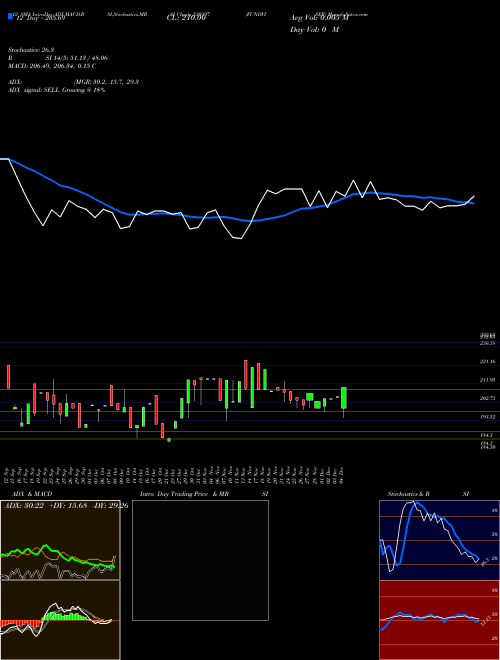Click ADX signal: SELL Growing @ 18% text
500x660 pixels.
56,90
